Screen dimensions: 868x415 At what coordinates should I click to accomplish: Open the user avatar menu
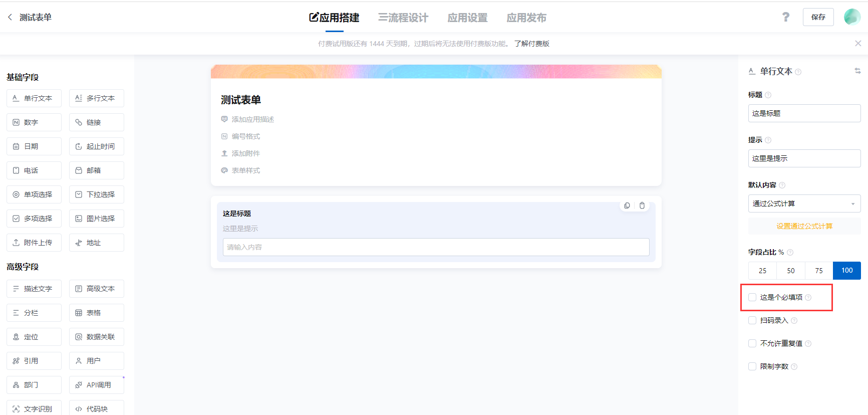[852, 17]
